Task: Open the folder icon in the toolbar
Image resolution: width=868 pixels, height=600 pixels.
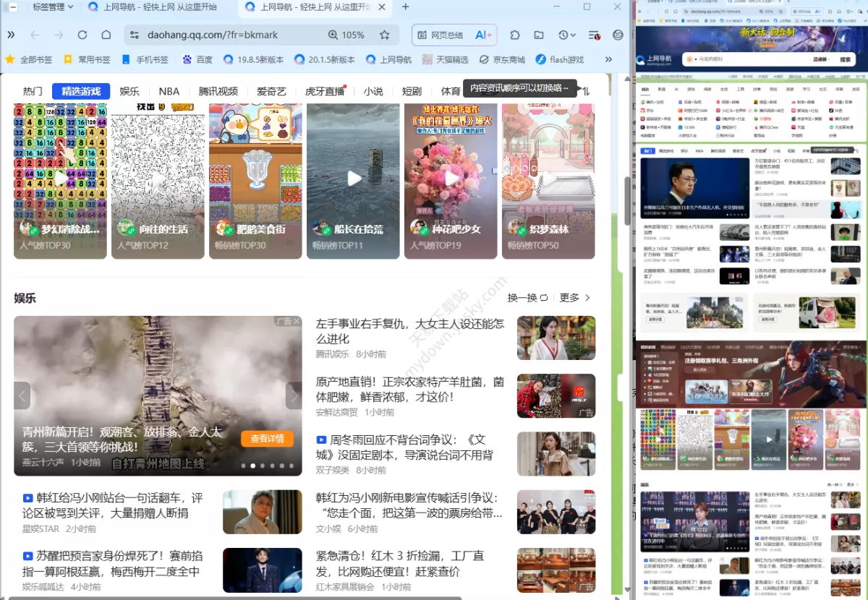Action: tap(539, 35)
